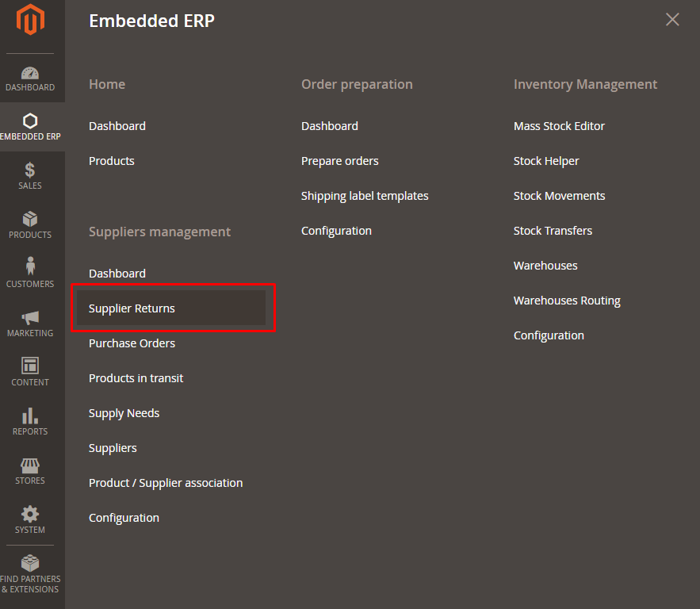This screenshot has height=609, width=700.
Task: Open Warehouses page
Action: [x=545, y=266]
